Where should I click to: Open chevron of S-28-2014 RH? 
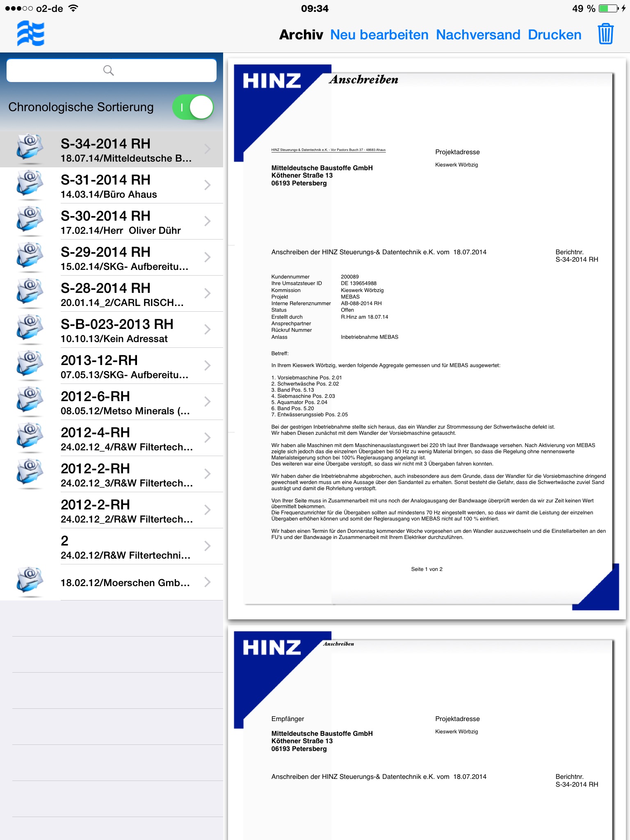(x=208, y=293)
